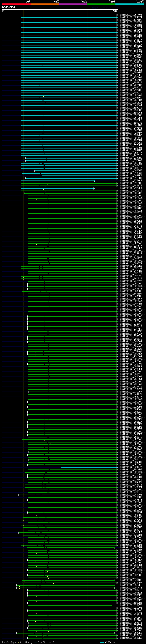Screen dimensions: 146x644
Task: Select label UniRef100_A2XMP7
Action: (131, 133)
